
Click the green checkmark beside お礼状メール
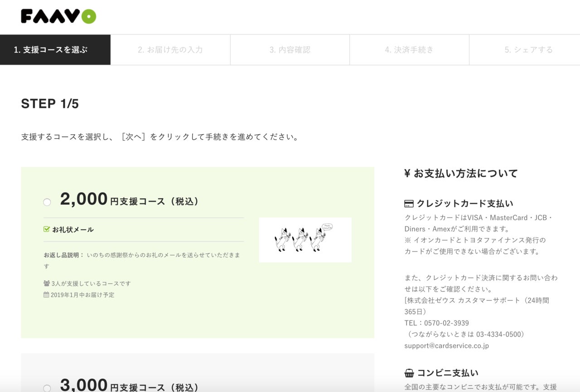[46, 229]
